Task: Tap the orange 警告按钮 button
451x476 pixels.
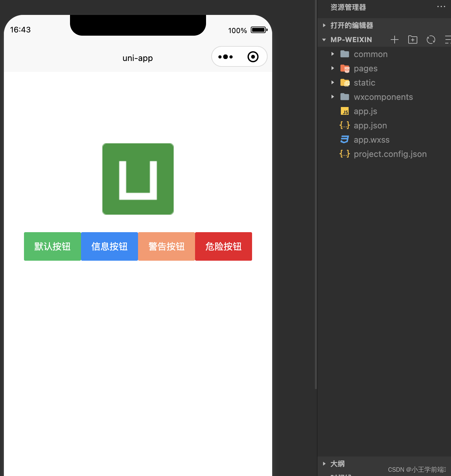Action: pos(167,246)
